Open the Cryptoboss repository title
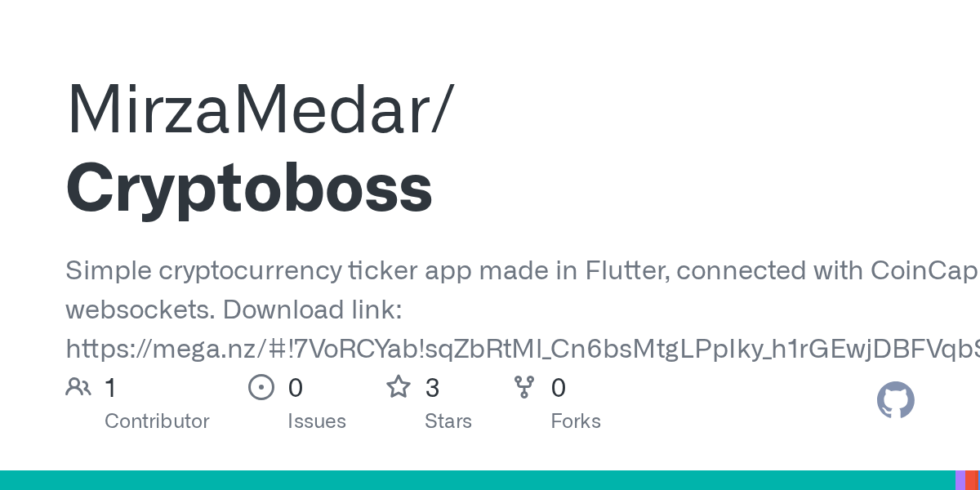Screen dimensions: 980x490 (x=249, y=188)
